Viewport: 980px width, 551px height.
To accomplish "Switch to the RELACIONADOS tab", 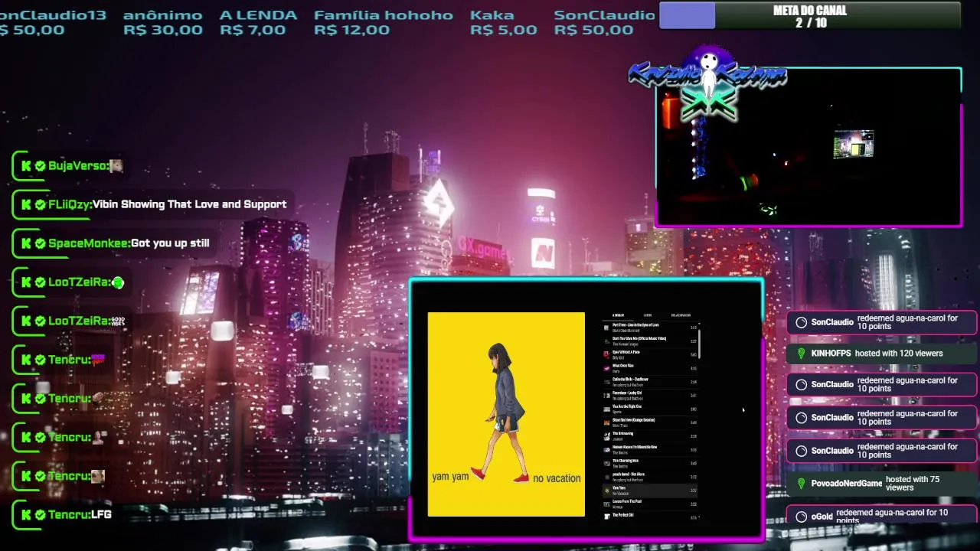I will click(681, 315).
